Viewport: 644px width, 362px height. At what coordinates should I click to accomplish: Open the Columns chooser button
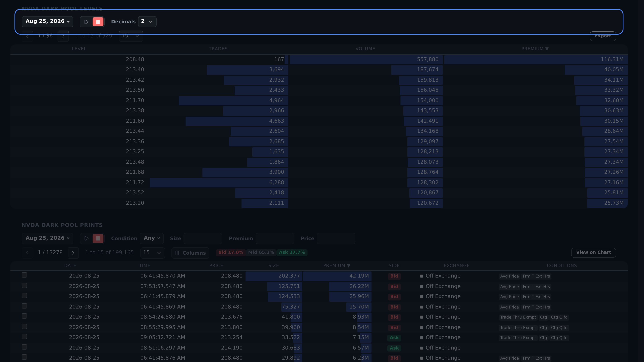tap(190, 253)
